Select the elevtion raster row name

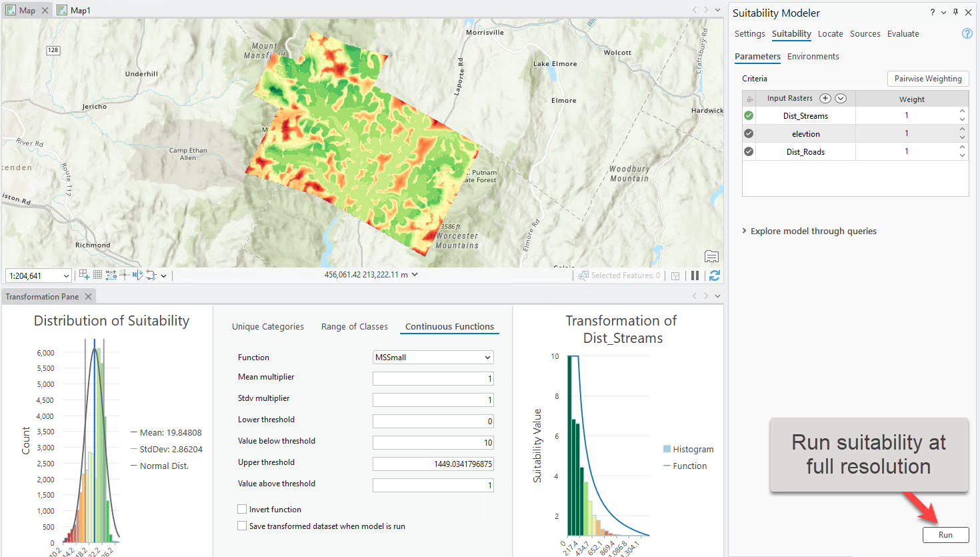click(806, 134)
